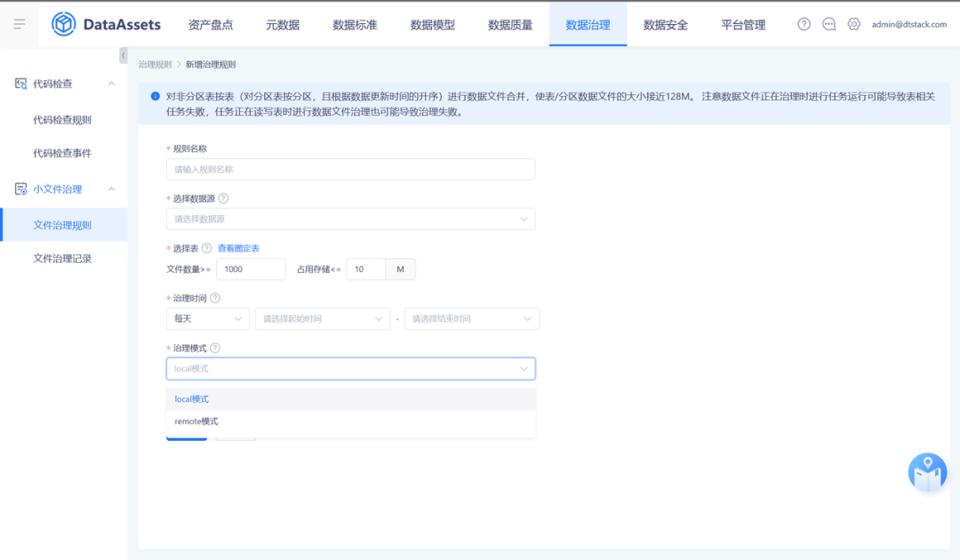Image resolution: width=960 pixels, height=560 pixels.
Task: Open the help question mark icon in header
Action: [804, 24]
